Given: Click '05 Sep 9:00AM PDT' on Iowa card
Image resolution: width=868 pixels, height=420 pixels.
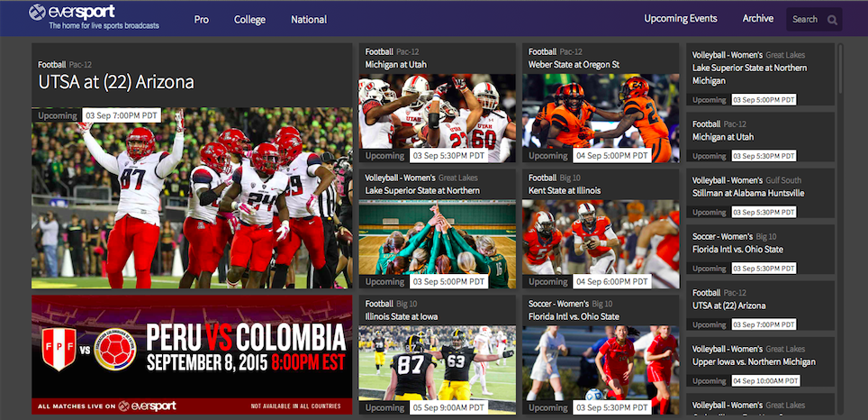Looking at the screenshot, I should pos(449,407).
